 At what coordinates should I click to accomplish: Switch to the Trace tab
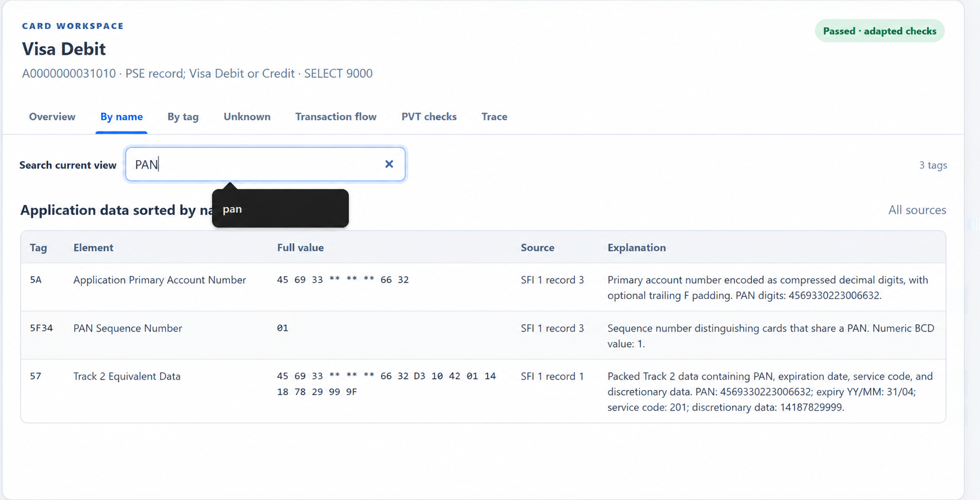coord(494,117)
